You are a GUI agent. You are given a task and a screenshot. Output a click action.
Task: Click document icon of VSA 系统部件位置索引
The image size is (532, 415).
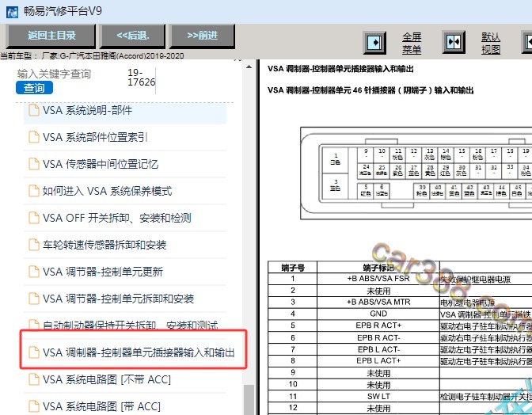click(x=33, y=137)
